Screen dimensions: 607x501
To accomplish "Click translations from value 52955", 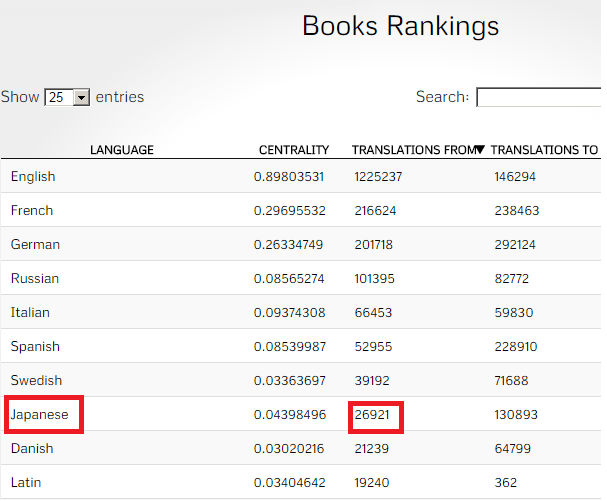I will click(373, 347).
